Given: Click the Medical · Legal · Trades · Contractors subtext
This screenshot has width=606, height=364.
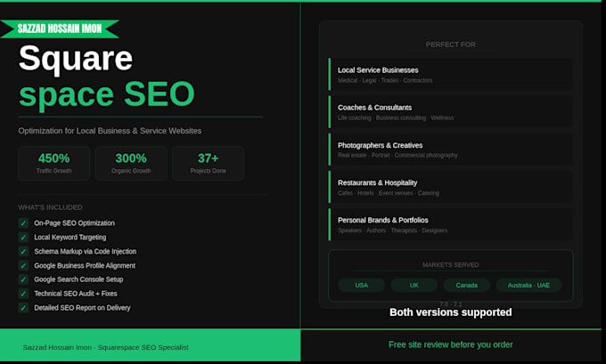Looking at the screenshot, I should [x=385, y=80].
